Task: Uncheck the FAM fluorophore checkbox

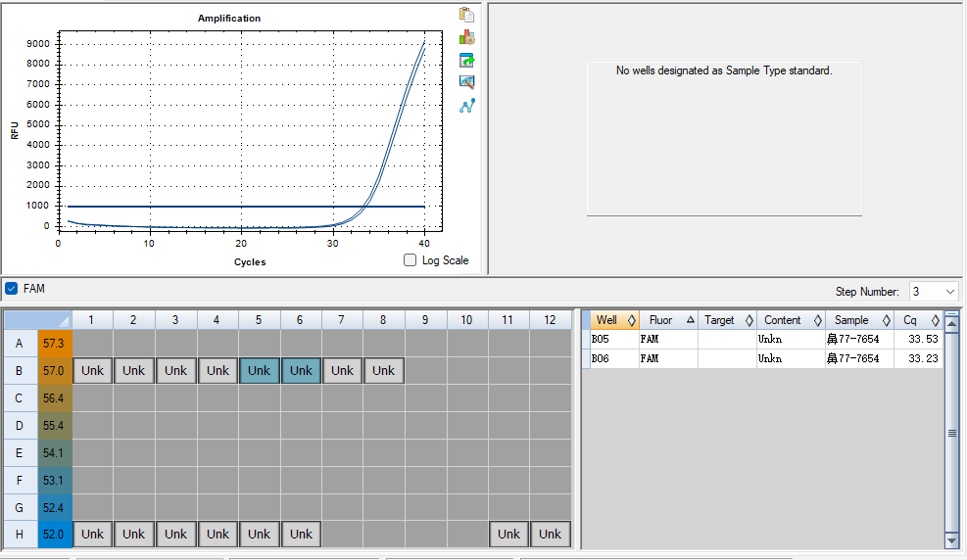Action: click(11, 288)
